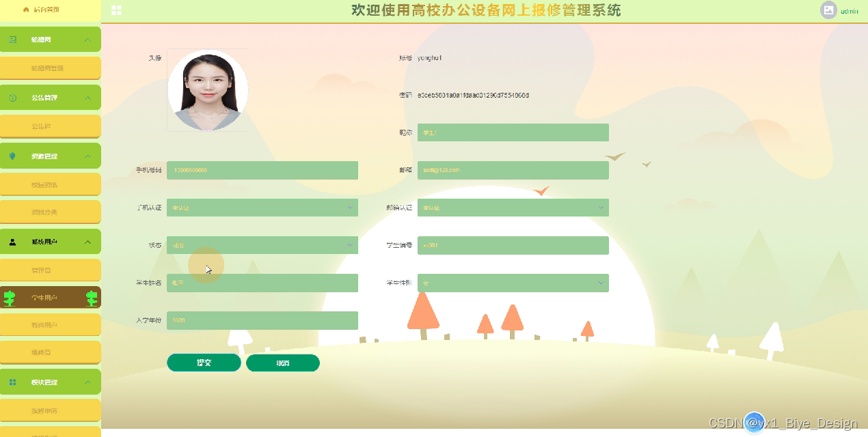Click the picture icon in the 轮播图 section
The height and width of the screenshot is (437, 868).
click(x=12, y=40)
